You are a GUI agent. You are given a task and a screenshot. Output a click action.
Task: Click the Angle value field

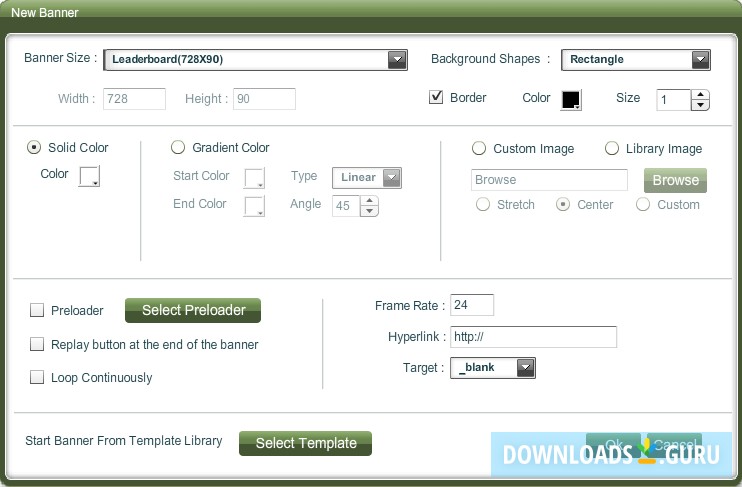point(346,206)
